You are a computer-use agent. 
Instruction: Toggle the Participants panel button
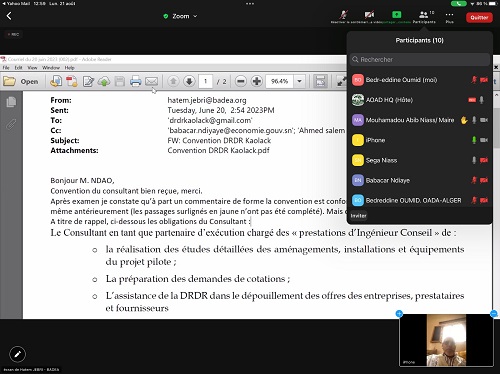[424, 16]
